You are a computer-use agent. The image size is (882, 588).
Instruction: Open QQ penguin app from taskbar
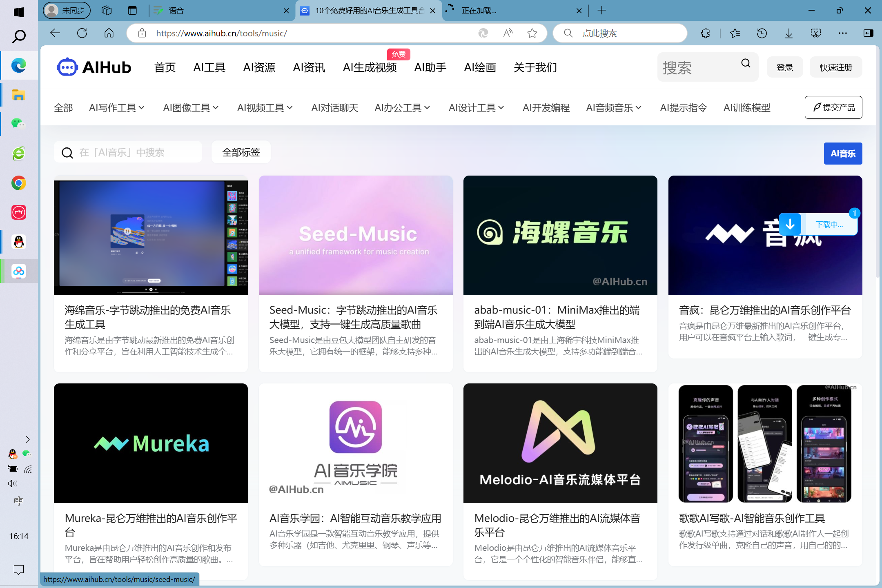(x=19, y=242)
